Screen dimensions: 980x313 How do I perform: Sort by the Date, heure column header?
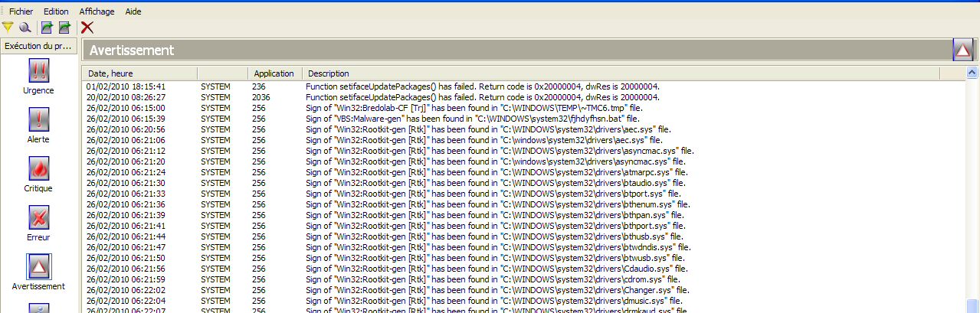(x=111, y=73)
